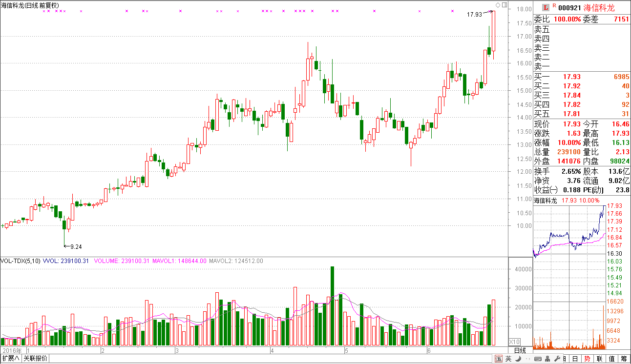Click the 卖一 ask row label

tap(542, 66)
